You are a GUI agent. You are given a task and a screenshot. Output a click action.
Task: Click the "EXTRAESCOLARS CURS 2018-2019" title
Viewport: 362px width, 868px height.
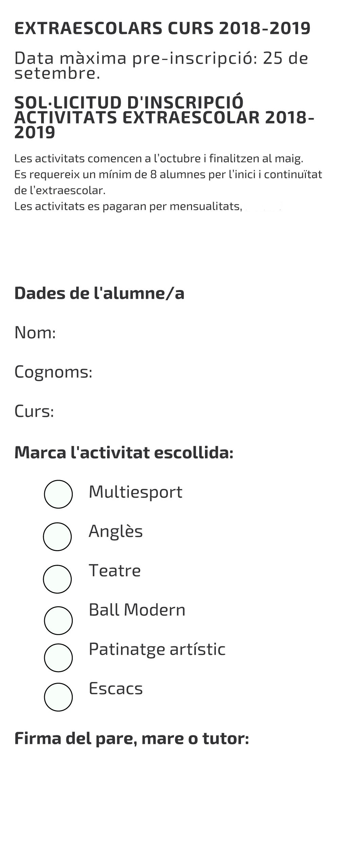(x=162, y=28)
